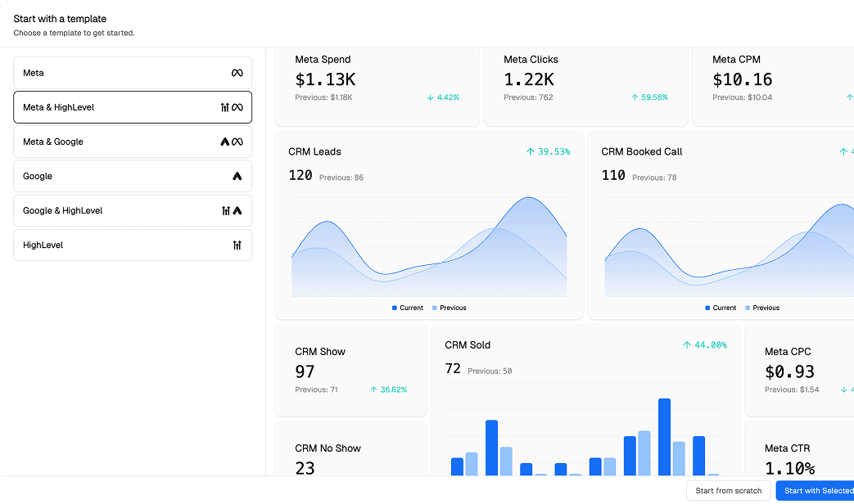Pick the Google & HighLevel template label
The image size is (854, 504).
pyautogui.click(x=62, y=210)
